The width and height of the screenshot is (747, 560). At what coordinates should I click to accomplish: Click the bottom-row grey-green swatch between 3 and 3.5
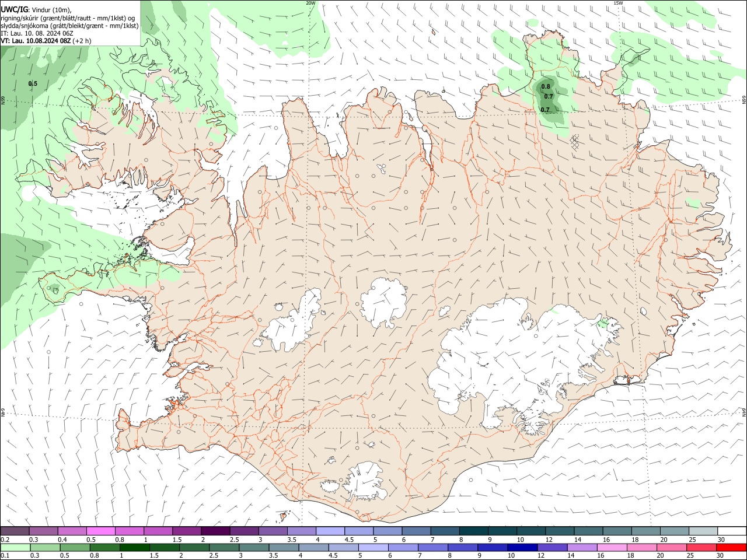(254, 547)
